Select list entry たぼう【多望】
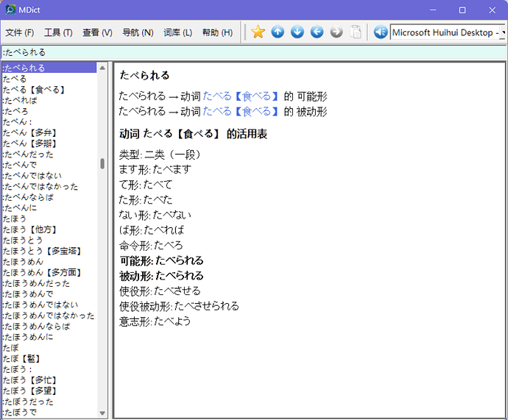This screenshot has height=420, width=508. pos(49,391)
